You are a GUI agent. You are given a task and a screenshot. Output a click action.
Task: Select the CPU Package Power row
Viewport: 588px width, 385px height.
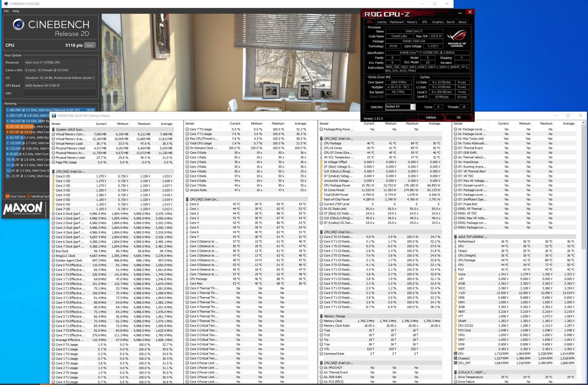point(380,185)
